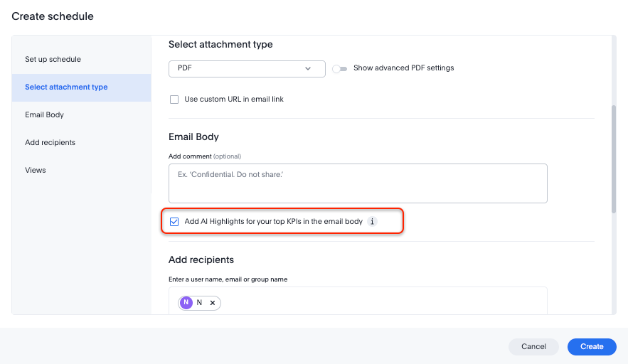Uncheck Add AI Highlights checkbox

click(x=174, y=222)
